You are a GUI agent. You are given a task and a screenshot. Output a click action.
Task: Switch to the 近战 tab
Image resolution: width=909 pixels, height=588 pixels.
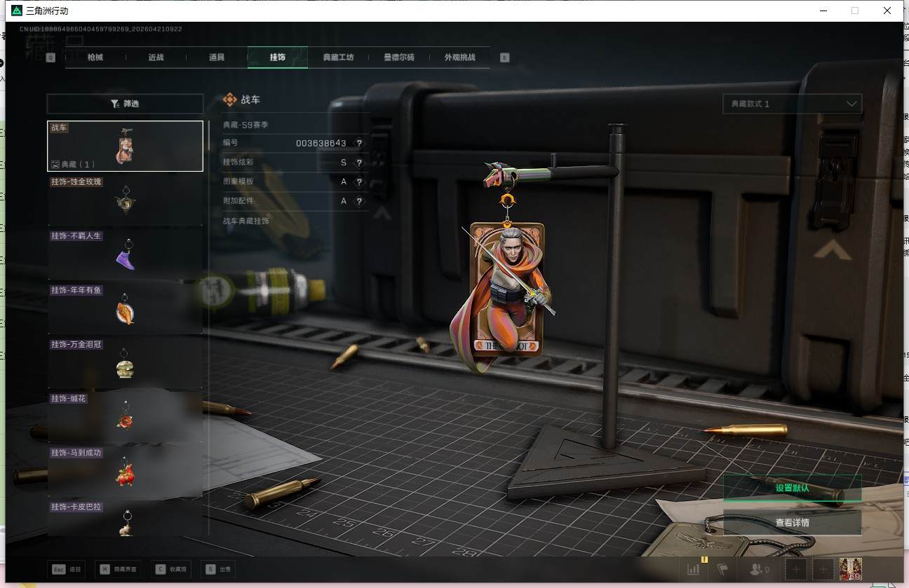coord(156,57)
